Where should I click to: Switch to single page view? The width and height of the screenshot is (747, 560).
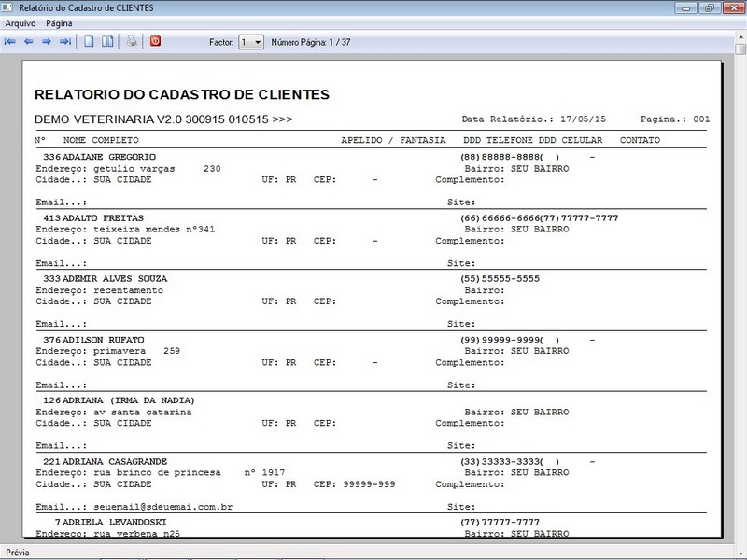pyautogui.click(x=90, y=42)
